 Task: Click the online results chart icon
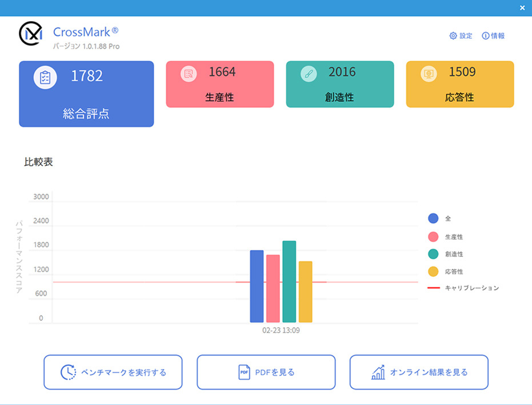coord(378,372)
